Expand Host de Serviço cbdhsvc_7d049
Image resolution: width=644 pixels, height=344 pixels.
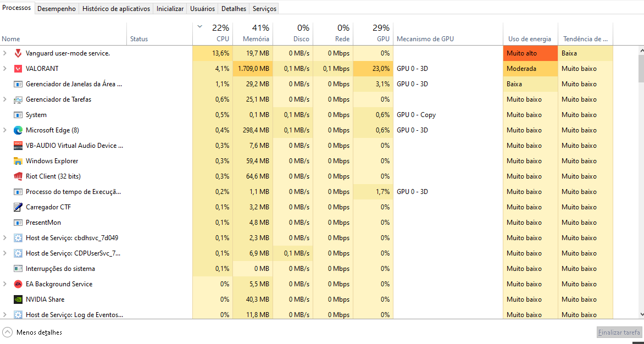tap(5, 238)
